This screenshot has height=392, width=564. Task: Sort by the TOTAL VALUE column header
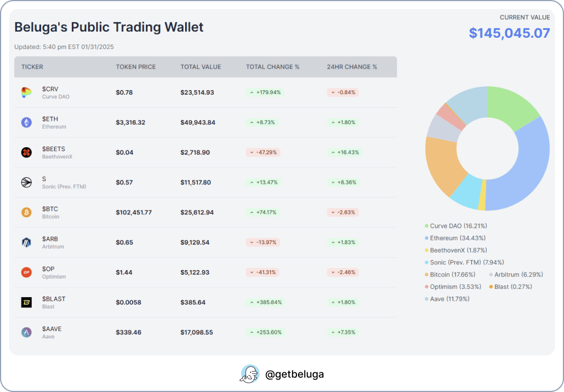[x=201, y=67]
